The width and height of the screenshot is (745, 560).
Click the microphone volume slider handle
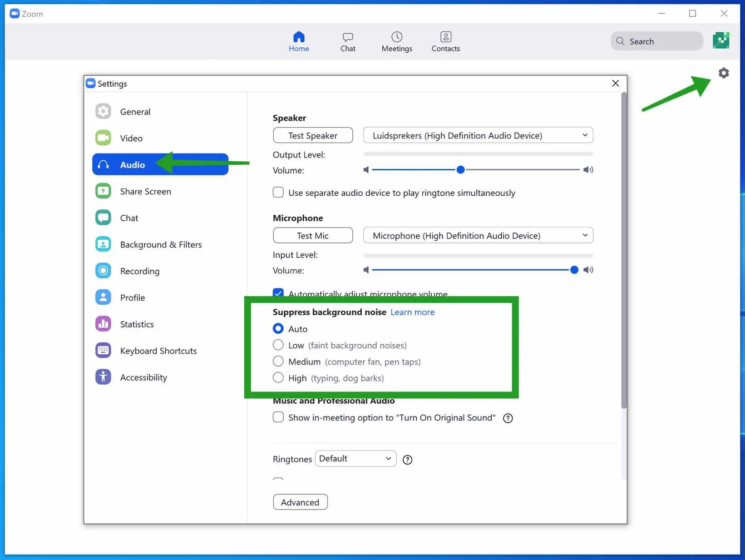[x=574, y=270]
